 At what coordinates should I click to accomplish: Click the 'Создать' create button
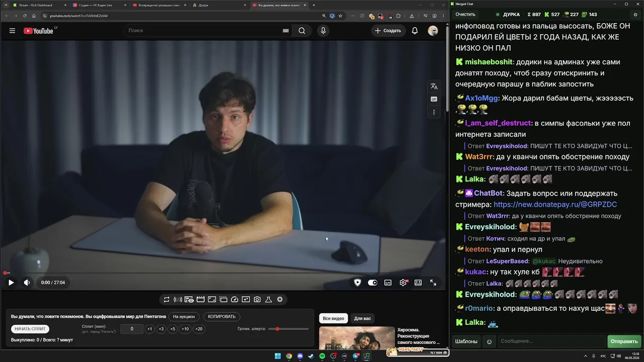click(388, 31)
